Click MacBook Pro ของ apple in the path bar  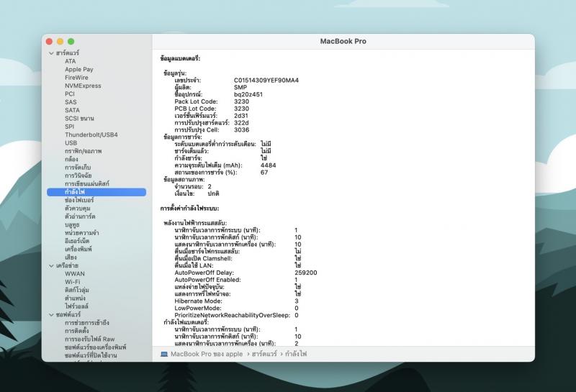[x=207, y=354]
